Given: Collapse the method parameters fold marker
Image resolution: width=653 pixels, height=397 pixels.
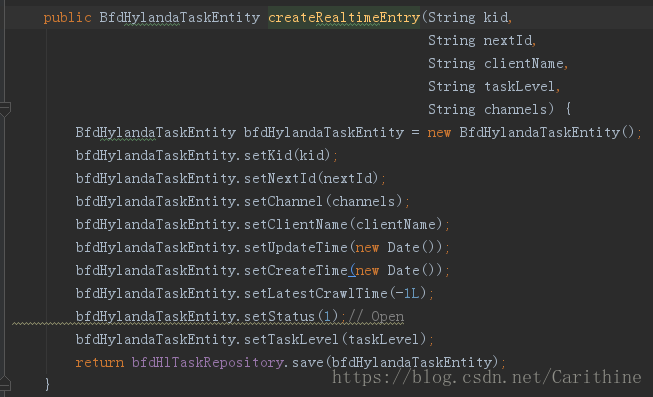Looking at the screenshot, I should coord(5,109).
